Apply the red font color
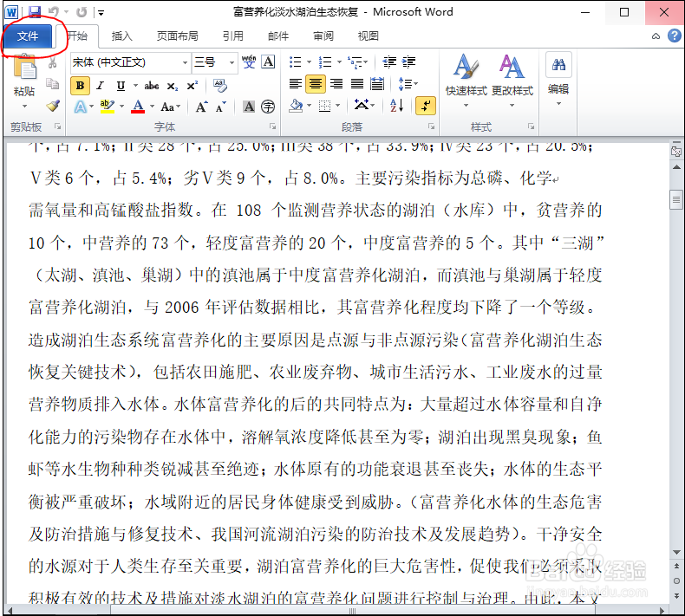The width and height of the screenshot is (685, 616). [x=138, y=107]
